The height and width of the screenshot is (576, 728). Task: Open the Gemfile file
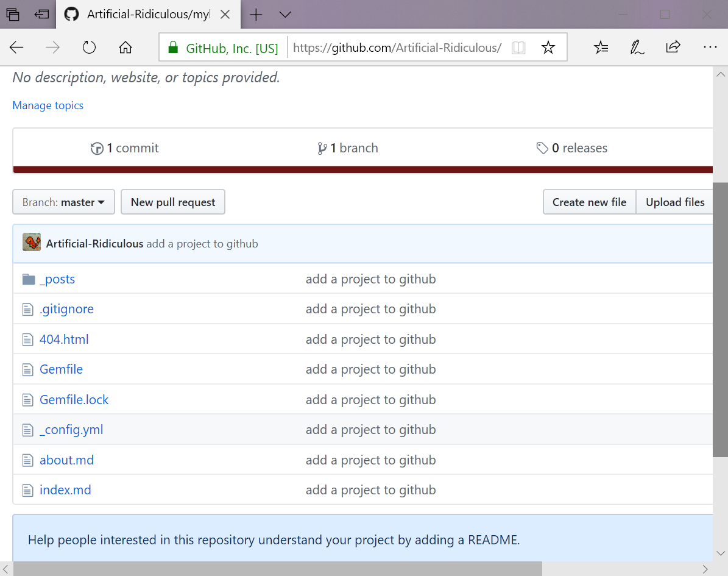click(62, 369)
